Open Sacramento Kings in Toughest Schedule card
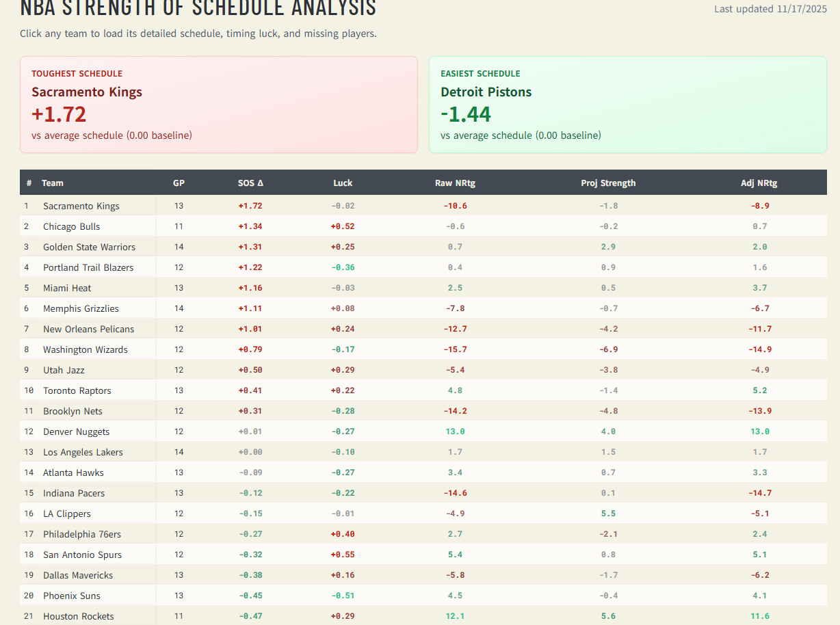The image size is (840, 625). (87, 92)
